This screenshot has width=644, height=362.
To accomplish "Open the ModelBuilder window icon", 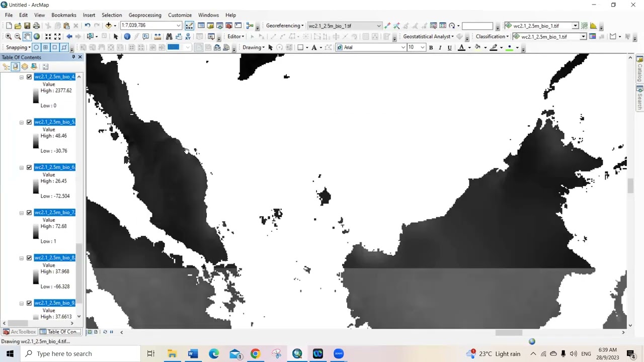I will 250,26.
